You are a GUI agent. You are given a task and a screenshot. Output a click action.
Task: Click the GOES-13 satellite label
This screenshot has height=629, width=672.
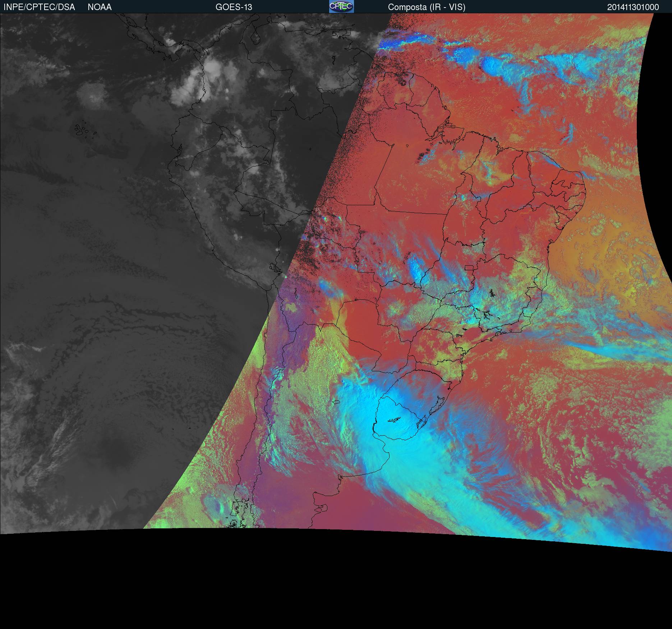click(x=234, y=7)
